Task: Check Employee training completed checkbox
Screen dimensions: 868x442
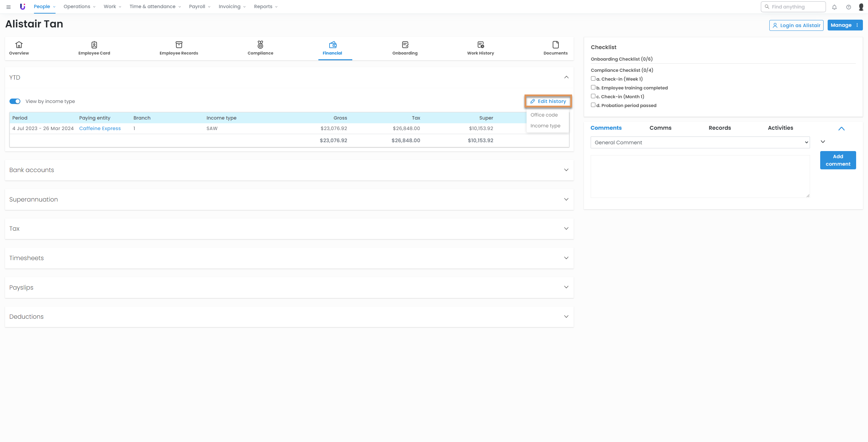Action: pos(593,87)
